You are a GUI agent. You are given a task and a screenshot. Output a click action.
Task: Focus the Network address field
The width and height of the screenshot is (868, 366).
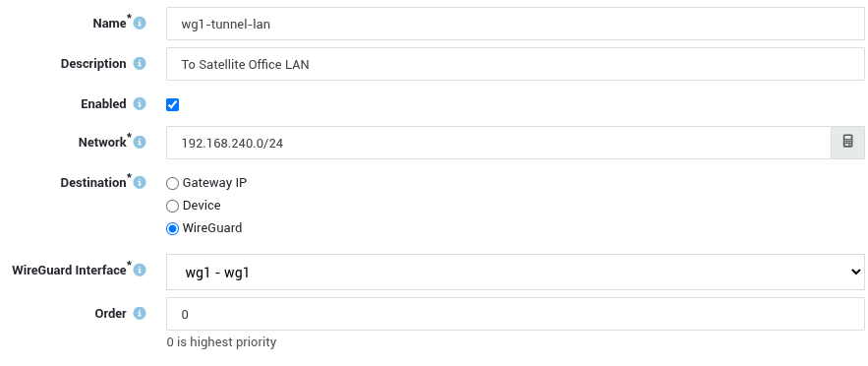[498, 143]
